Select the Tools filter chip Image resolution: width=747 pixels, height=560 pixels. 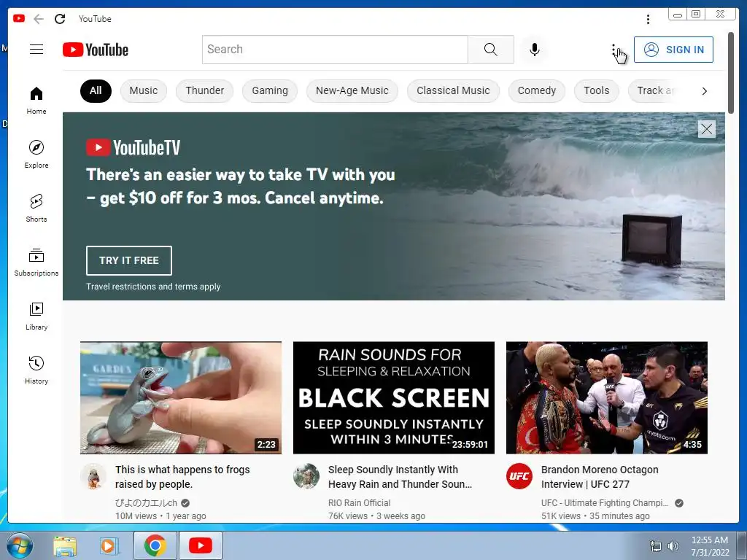pos(597,91)
